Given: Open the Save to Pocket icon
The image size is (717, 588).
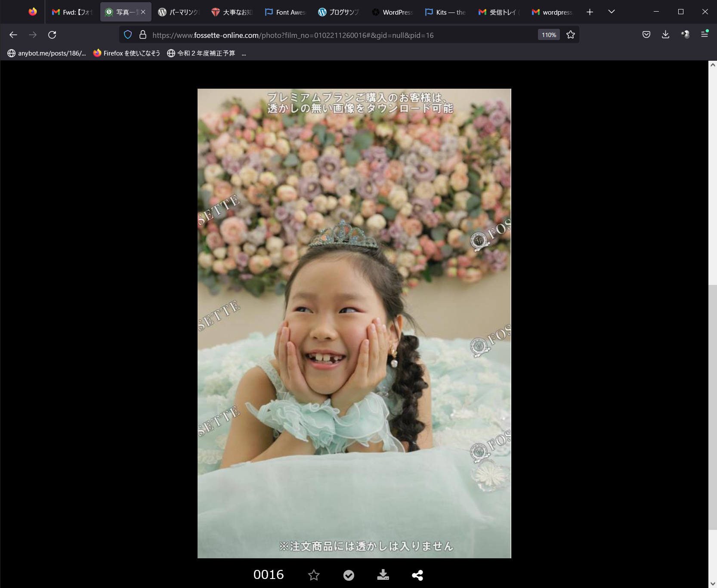Looking at the screenshot, I should click(x=646, y=35).
